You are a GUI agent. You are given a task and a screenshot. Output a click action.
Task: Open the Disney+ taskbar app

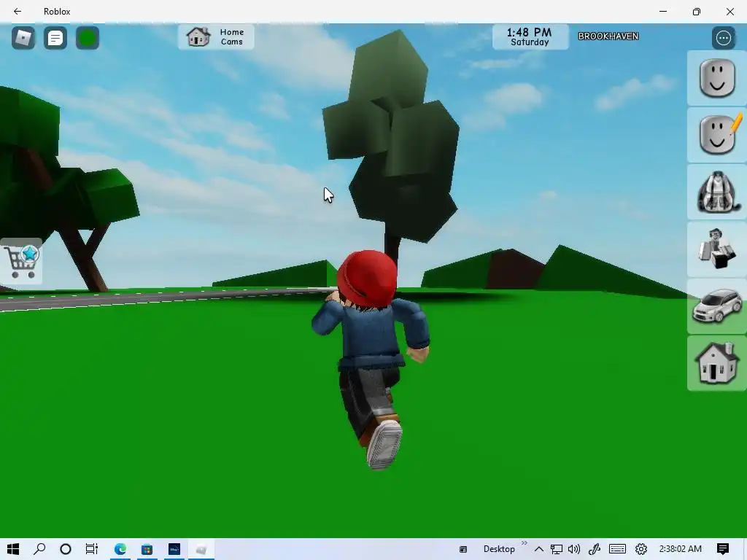pos(174,549)
